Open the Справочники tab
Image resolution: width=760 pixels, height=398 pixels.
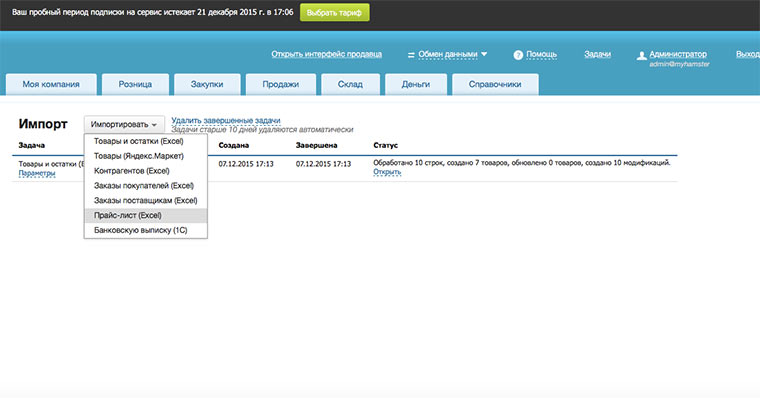point(495,84)
